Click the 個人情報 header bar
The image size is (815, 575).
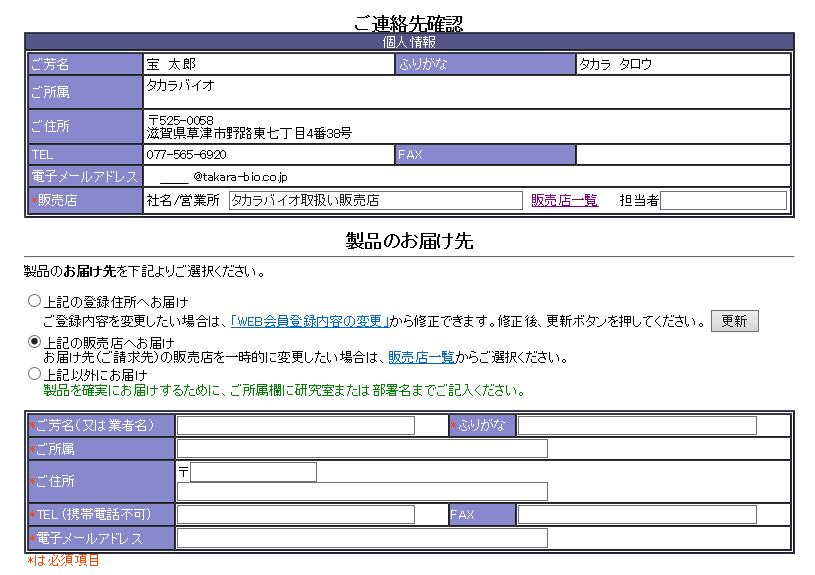[x=409, y=42]
